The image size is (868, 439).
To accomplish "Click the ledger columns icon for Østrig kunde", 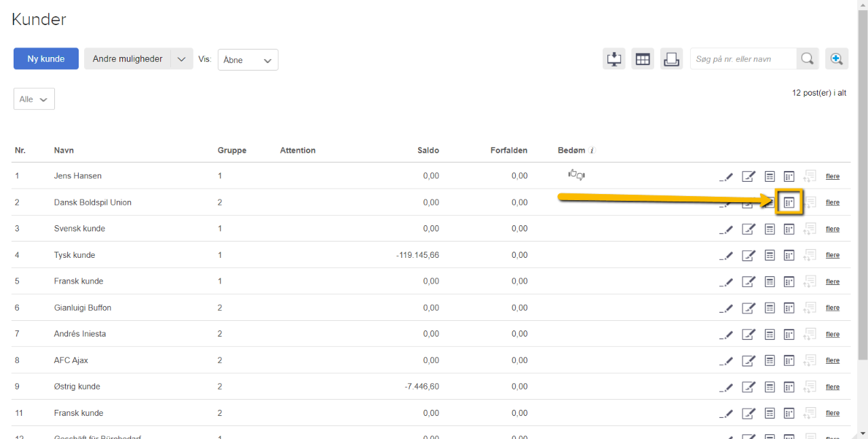I will (x=789, y=387).
